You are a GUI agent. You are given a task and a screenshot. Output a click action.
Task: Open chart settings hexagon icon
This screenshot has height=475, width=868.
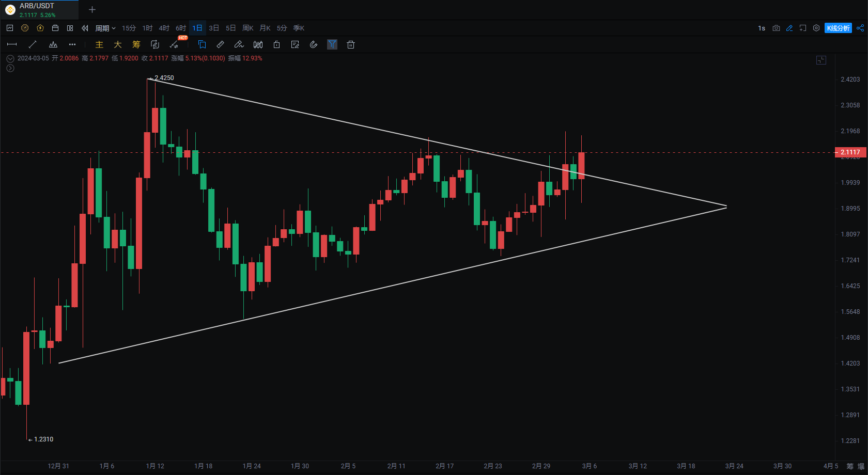pyautogui.click(x=816, y=28)
